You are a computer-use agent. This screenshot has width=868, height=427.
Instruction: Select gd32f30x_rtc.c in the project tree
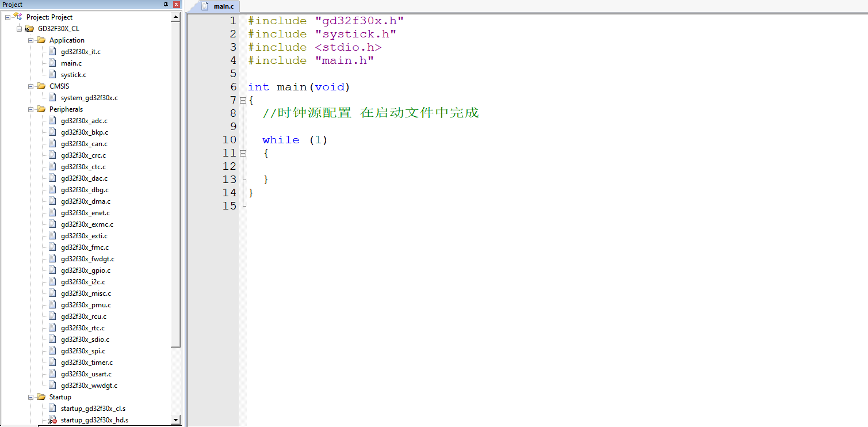[83, 328]
